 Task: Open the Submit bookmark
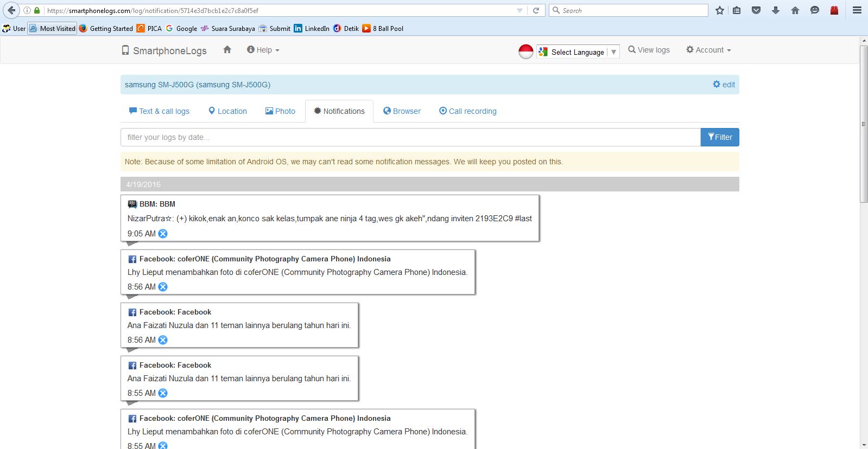click(275, 28)
